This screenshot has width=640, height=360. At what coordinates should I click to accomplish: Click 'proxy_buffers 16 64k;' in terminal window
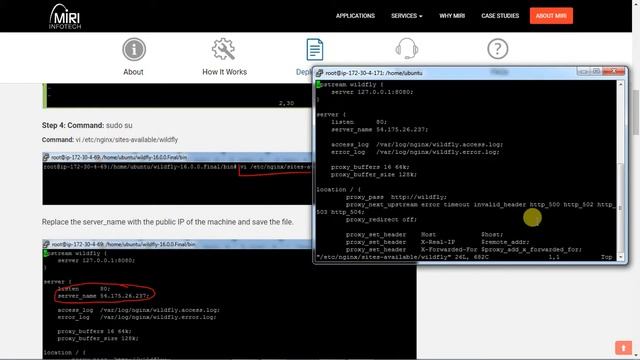point(370,167)
